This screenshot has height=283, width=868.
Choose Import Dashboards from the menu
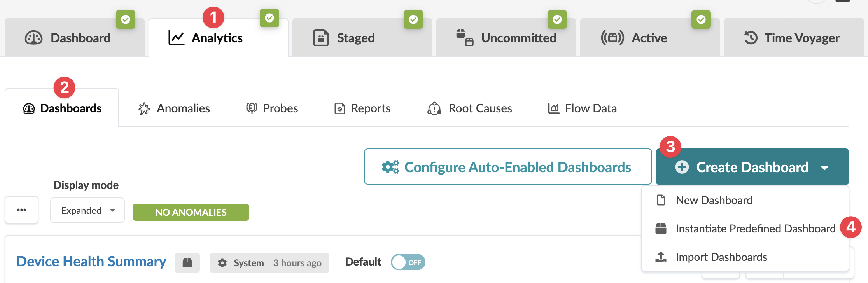point(721,257)
